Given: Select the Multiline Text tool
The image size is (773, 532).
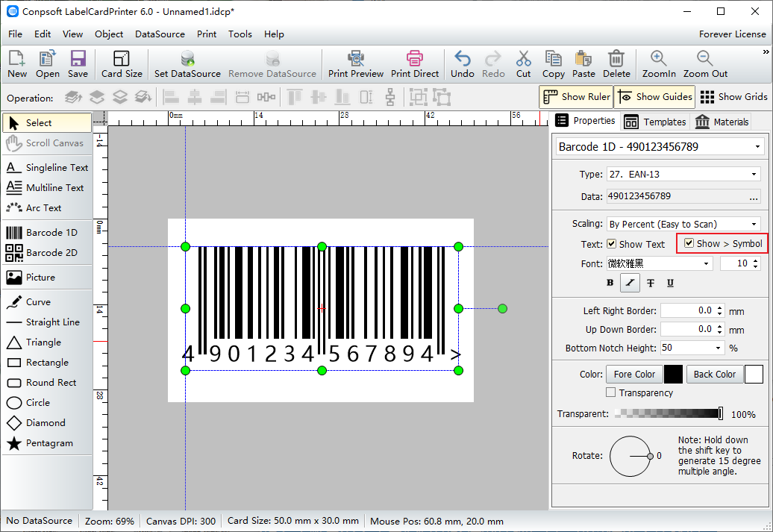Looking at the screenshot, I should pyautogui.click(x=47, y=188).
